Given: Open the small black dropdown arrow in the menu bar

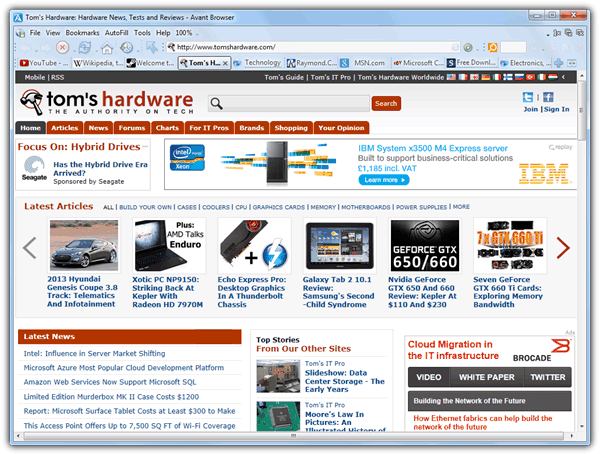Looking at the screenshot, I should [548, 35].
